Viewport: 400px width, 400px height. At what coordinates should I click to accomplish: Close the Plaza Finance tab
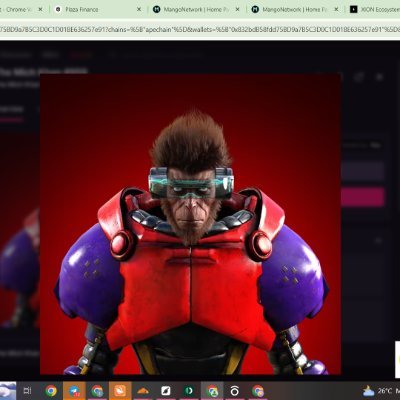[139, 9]
